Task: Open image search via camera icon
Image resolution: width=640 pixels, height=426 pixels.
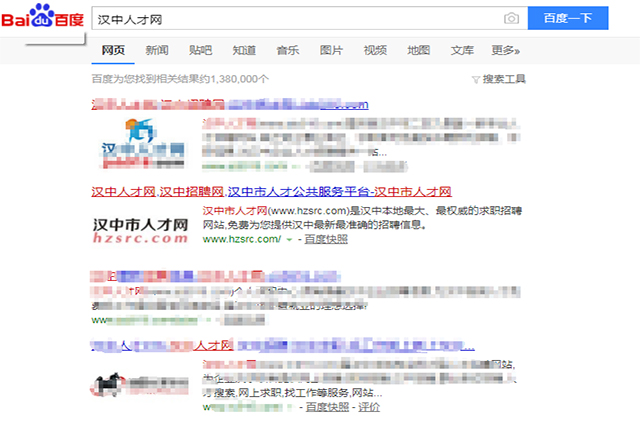Action: [x=511, y=18]
